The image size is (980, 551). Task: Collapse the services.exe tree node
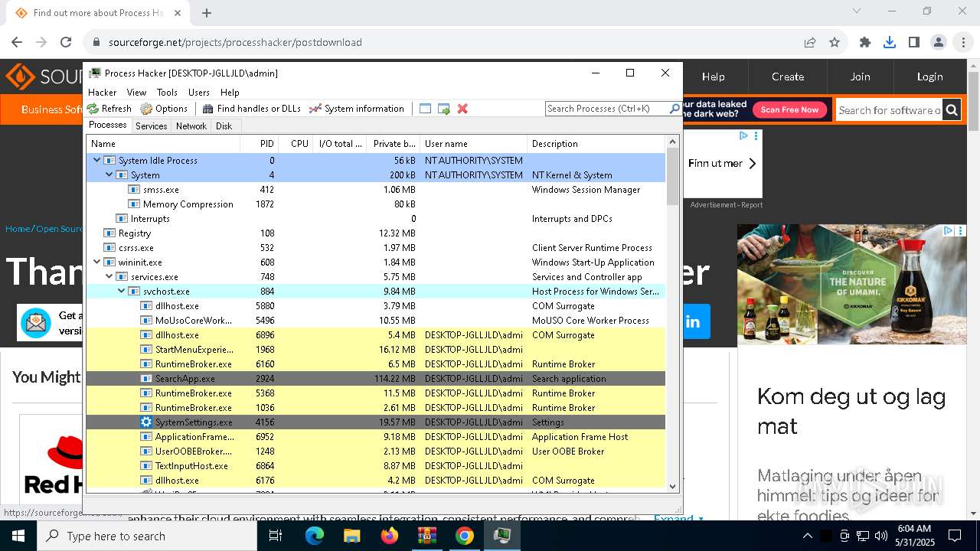(x=109, y=276)
